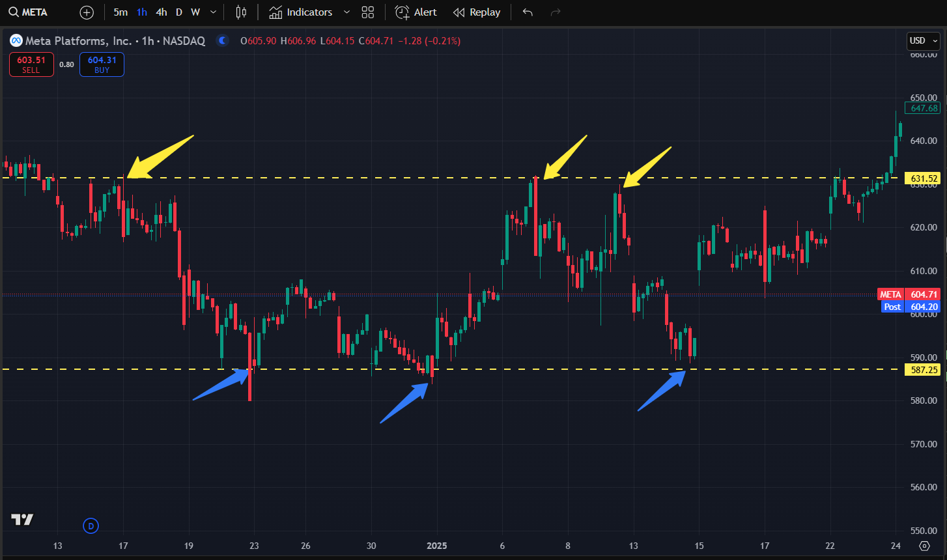The image size is (947, 560).
Task: Switch chart to the W weekly interval
Action: click(195, 12)
